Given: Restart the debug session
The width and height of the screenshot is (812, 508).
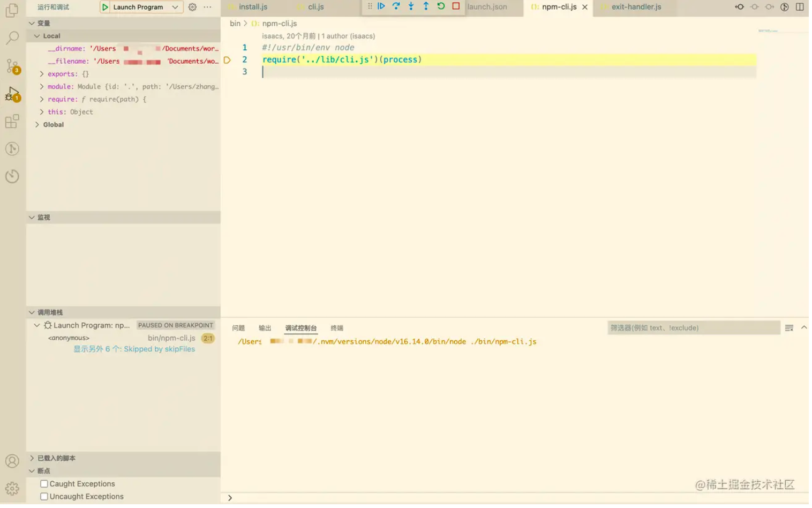Looking at the screenshot, I should click(441, 6).
